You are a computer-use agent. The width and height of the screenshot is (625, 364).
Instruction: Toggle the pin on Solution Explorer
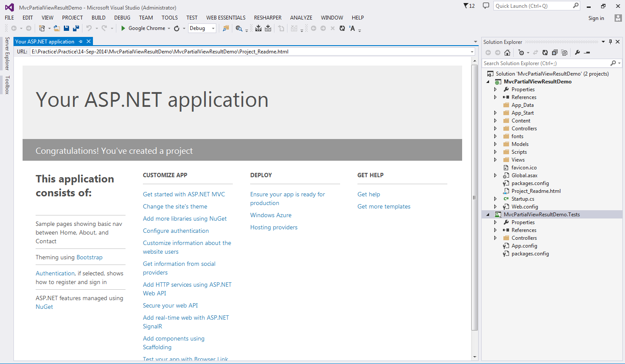(611, 42)
